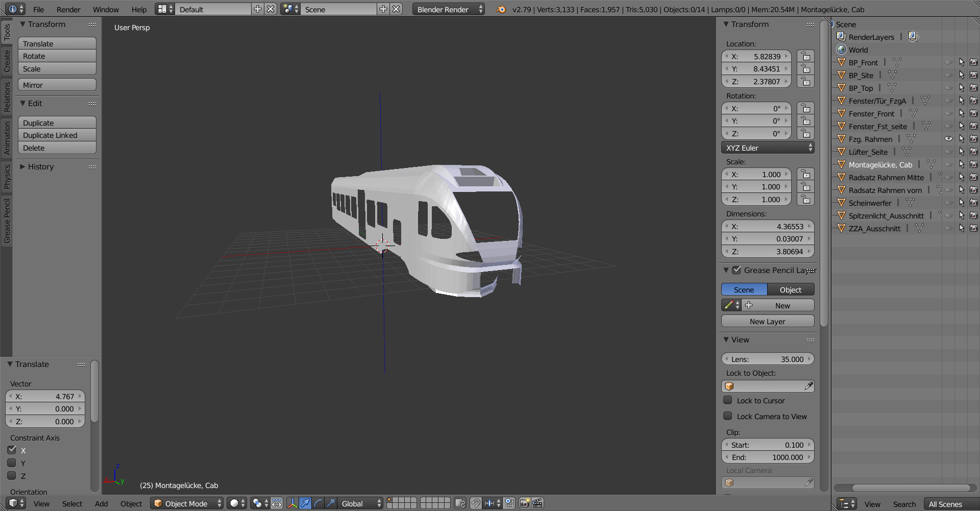The height and width of the screenshot is (511, 980).
Task: Click the OpenGL render image camera icon
Action: click(524, 503)
